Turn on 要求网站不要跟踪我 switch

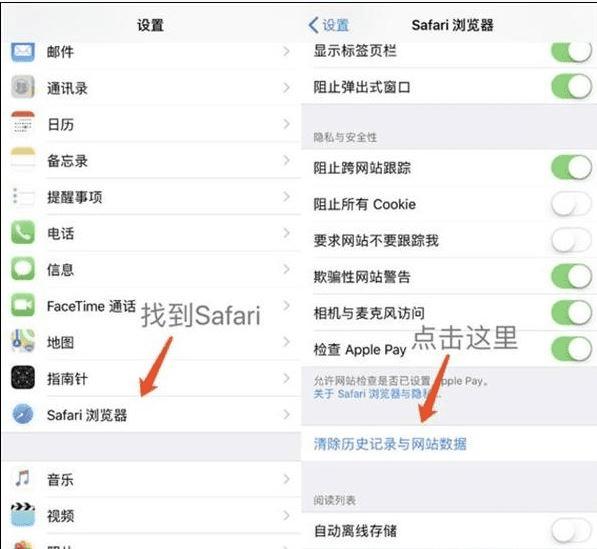tap(571, 240)
